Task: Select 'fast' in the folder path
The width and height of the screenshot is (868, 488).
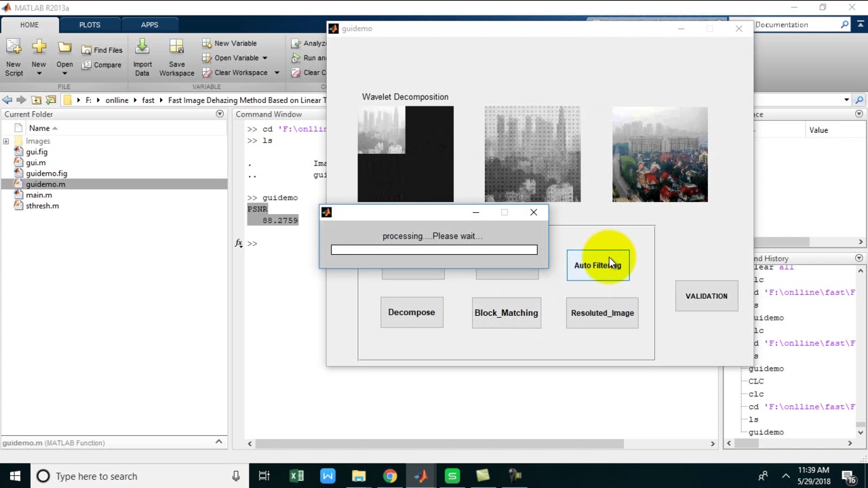Action: [x=148, y=100]
